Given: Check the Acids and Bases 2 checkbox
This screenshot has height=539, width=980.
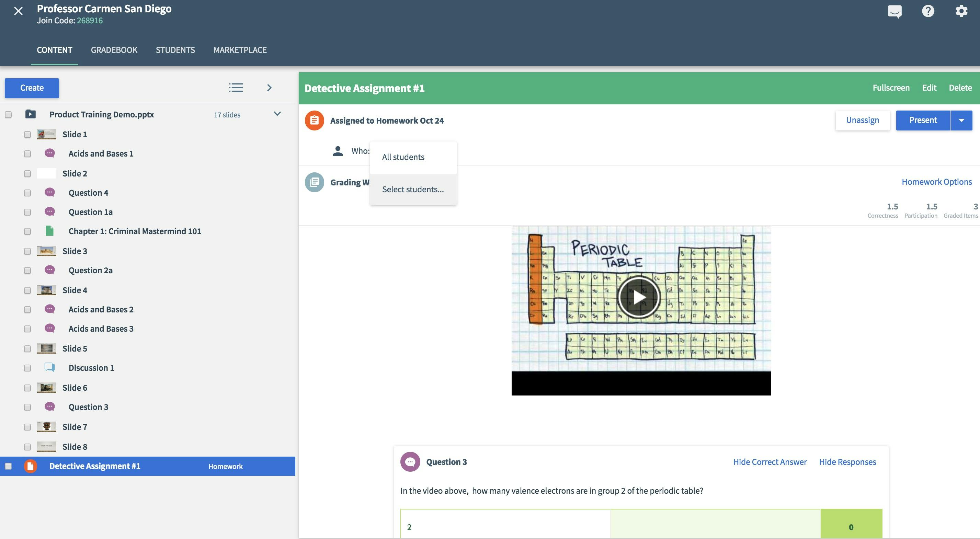Looking at the screenshot, I should (x=27, y=310).
